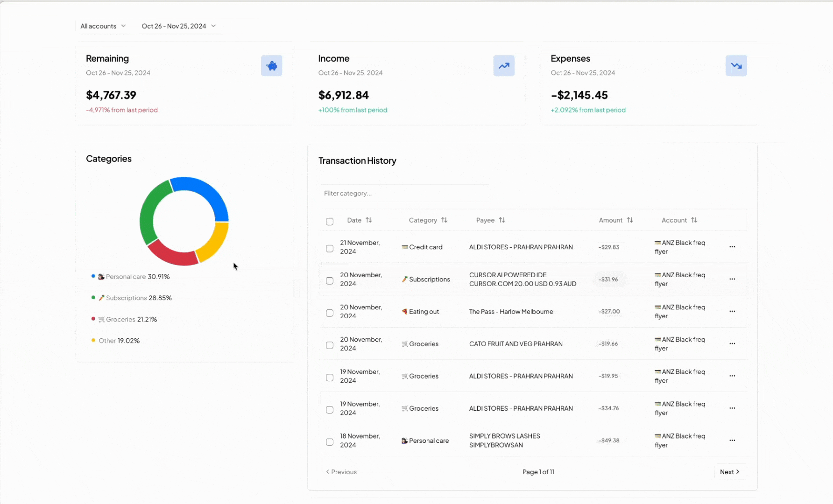The height and width of the screenshot is (504, 833).
Task: Click payee SIMPLY BROWS LASHES SIMPLYBROWSAN
Action: pyautogui.click(x=504, y=441)
